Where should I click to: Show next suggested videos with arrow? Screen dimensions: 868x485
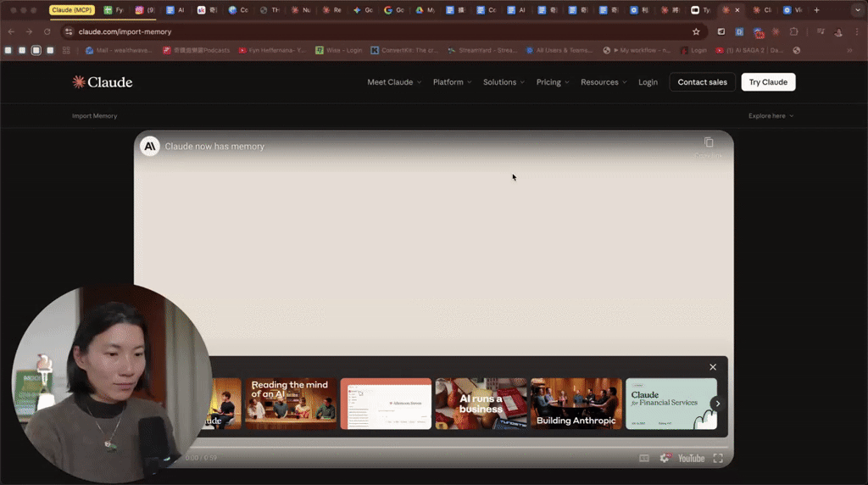[x=717, y=404]
